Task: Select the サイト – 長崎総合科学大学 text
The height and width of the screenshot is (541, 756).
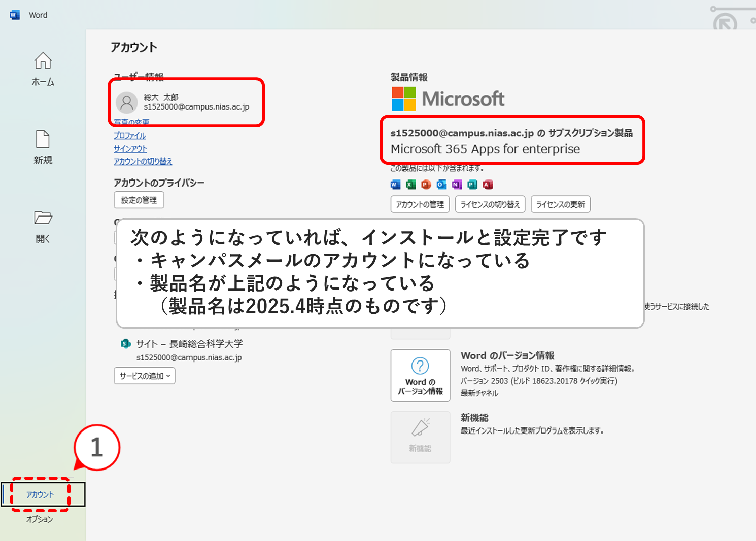Action: tap(189, 344)
